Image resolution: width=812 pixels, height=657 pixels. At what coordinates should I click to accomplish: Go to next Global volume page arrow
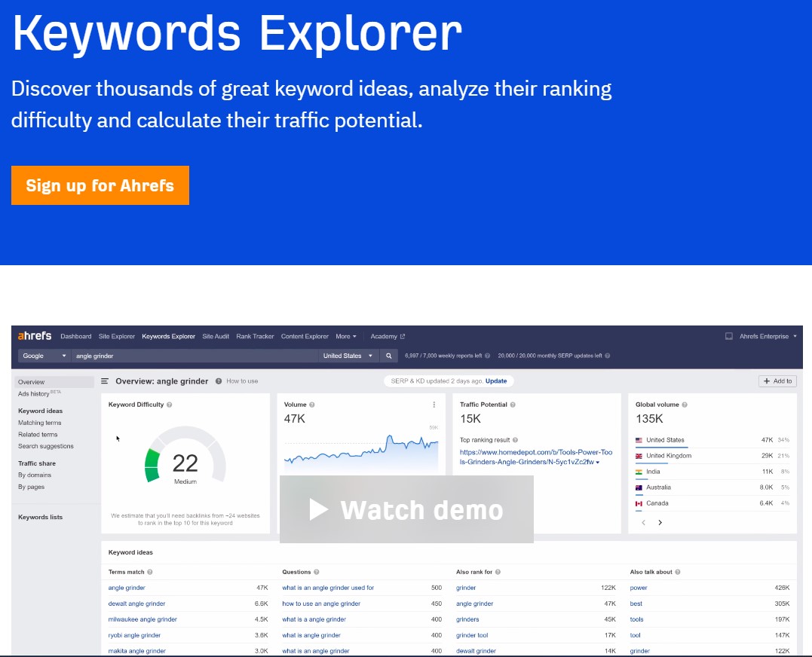tap(660, 522)
